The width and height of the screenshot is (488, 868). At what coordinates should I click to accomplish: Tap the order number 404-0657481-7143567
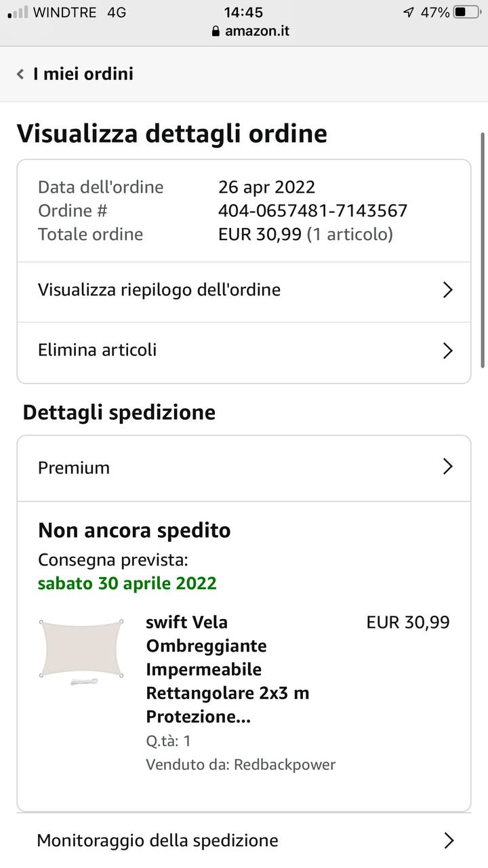pyautogui.click(x=312, y=211)
